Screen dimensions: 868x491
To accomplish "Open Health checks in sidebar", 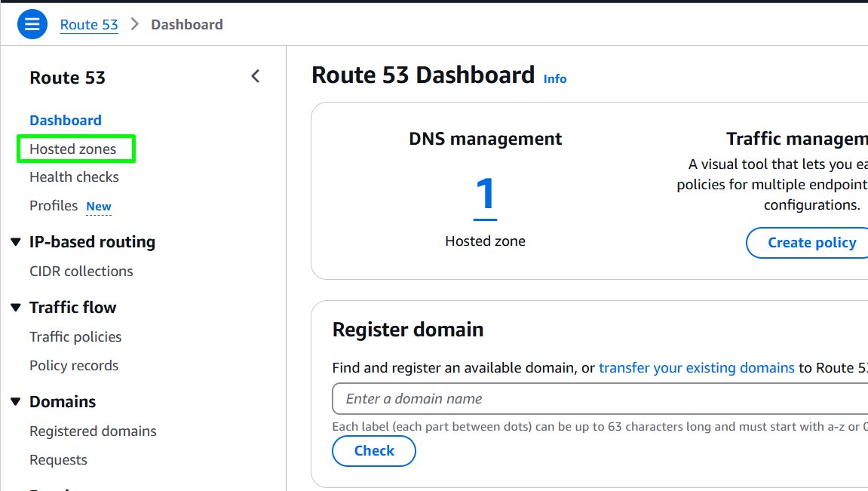I will coord(74,177).
